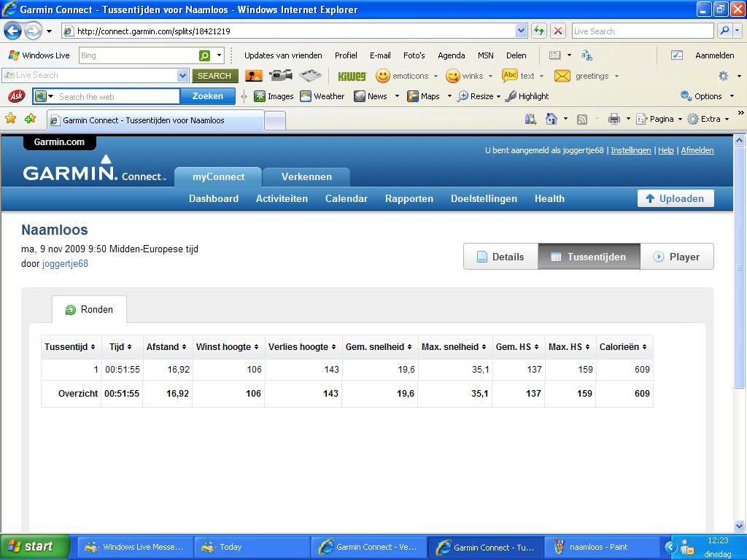Sort by Gem. HS column
The width and height of the screenshot is (747, 560).
[x=517, y=347]
